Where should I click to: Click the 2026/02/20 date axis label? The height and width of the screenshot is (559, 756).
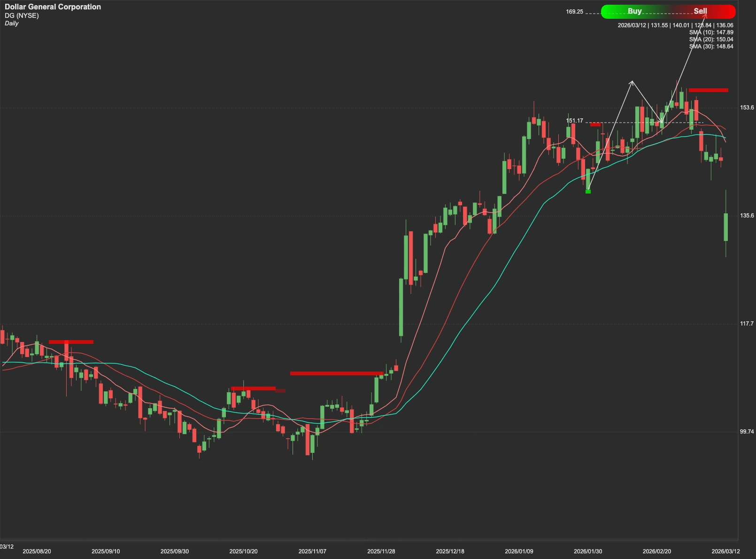coord(656,551)
